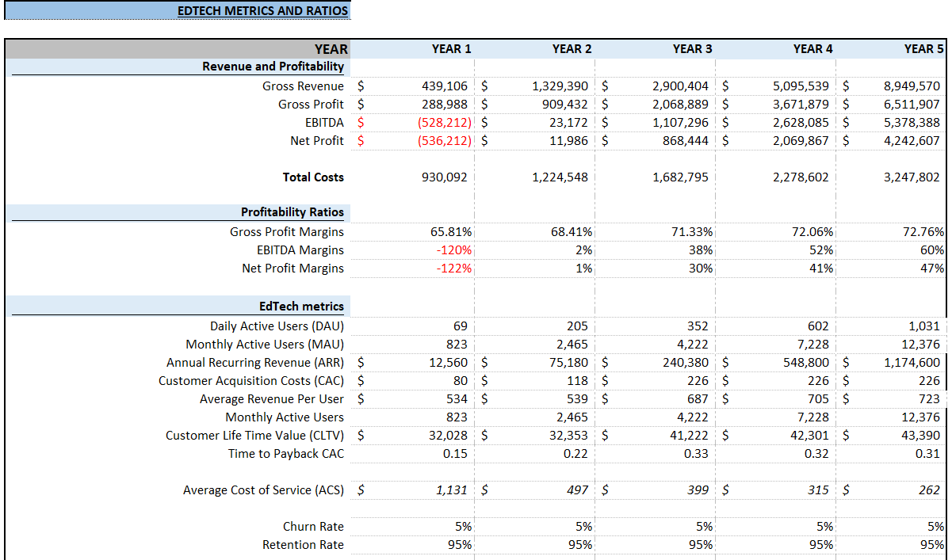The height and width of the screenshot is (560, 952).
Task: Click the Daily Active Users (DAU) label
Action: tap(277, 326)
